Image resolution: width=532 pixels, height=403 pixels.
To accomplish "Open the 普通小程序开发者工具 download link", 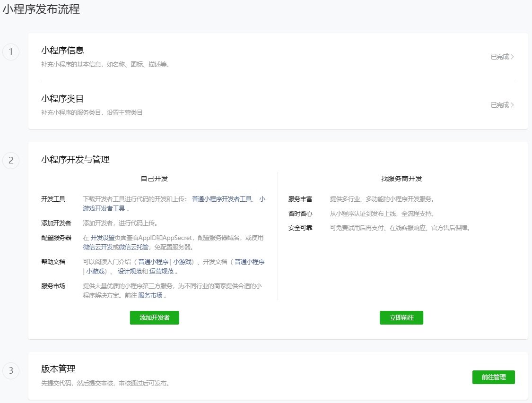I will point(222,199).
